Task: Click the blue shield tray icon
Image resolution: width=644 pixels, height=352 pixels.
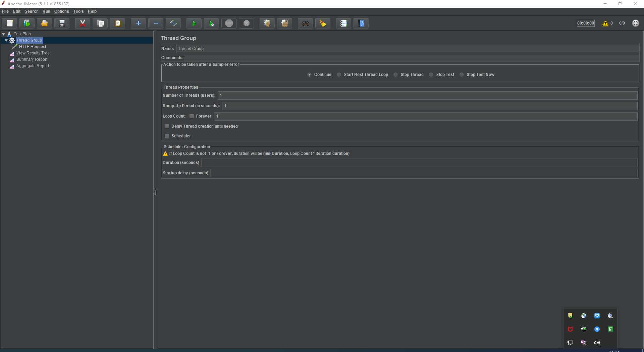Action: click(x=597, y=316)
